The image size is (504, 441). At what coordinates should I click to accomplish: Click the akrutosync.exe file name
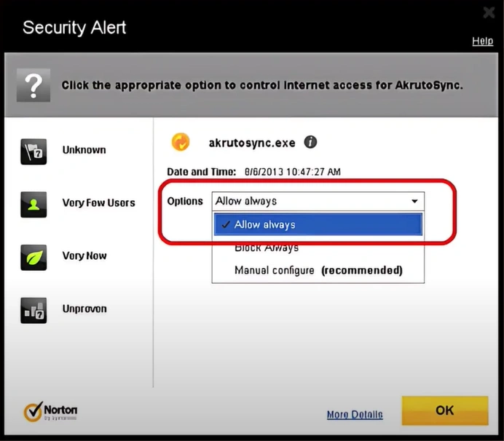coord(252,143)
